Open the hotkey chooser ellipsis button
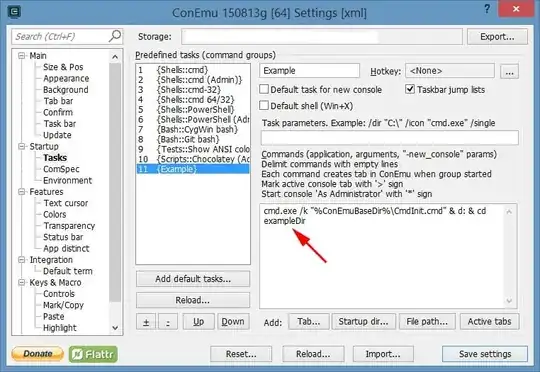This screenshot has height=372, width=540. coord(509,71)
